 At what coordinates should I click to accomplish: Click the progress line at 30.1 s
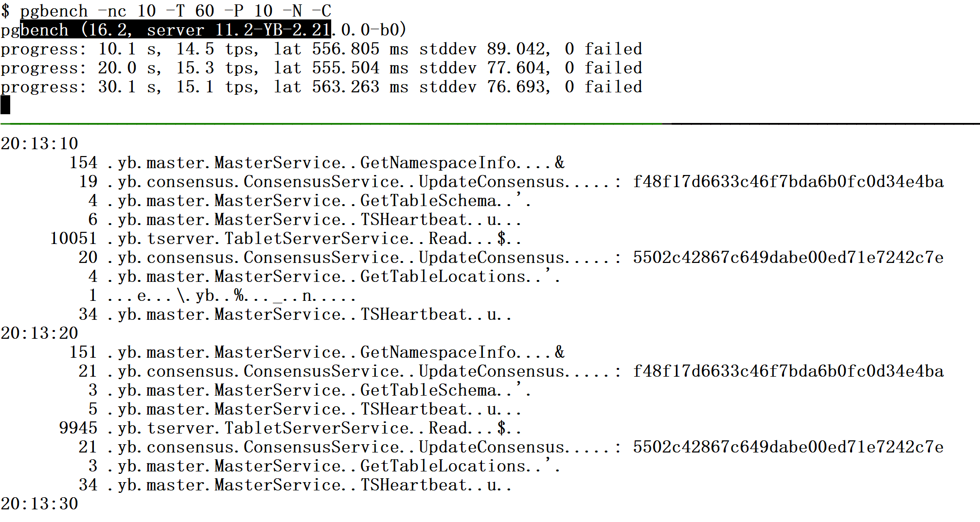coord(321,87)
